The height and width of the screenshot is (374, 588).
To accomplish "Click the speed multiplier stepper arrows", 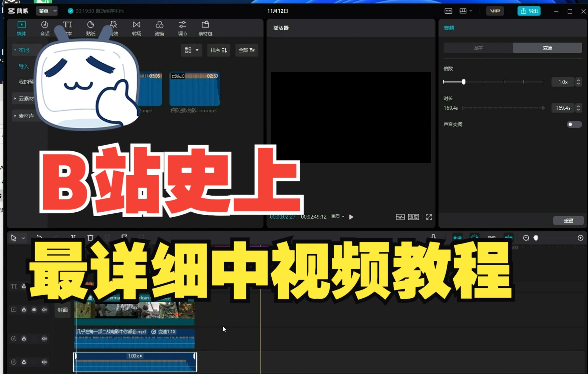I will click(x=578, y=82).
